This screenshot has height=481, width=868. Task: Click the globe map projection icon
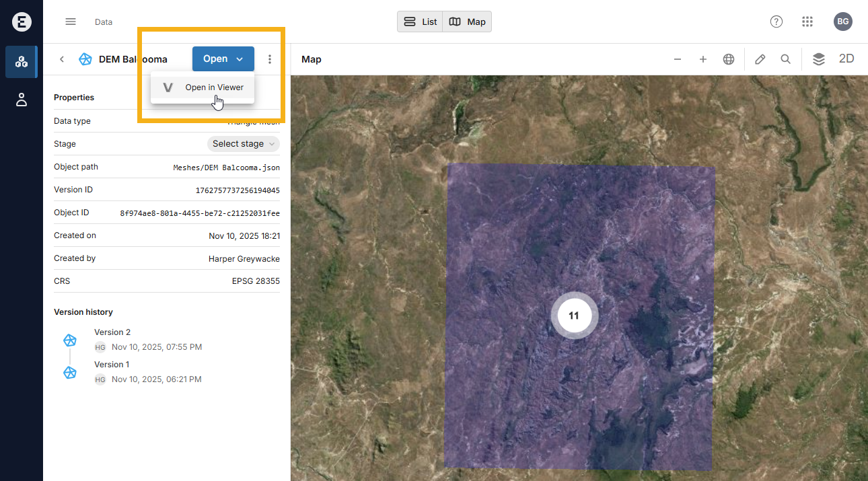[x=729, y=59]
